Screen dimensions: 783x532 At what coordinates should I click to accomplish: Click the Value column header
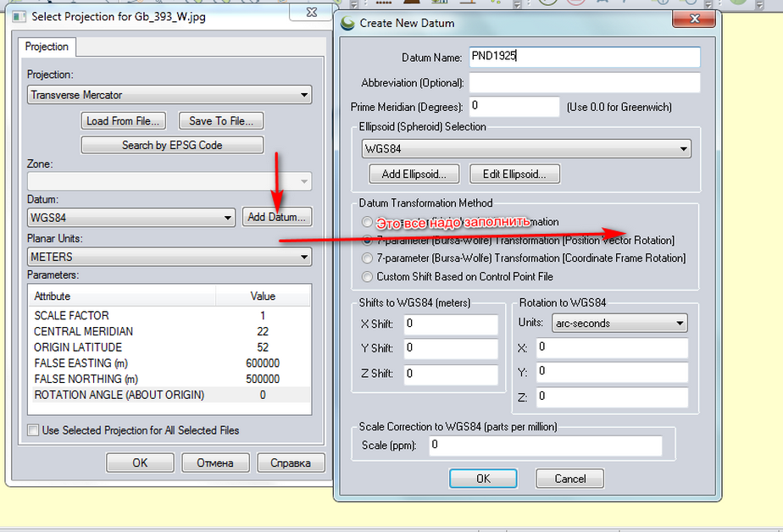pyautogui.click(x=263, y=296)
